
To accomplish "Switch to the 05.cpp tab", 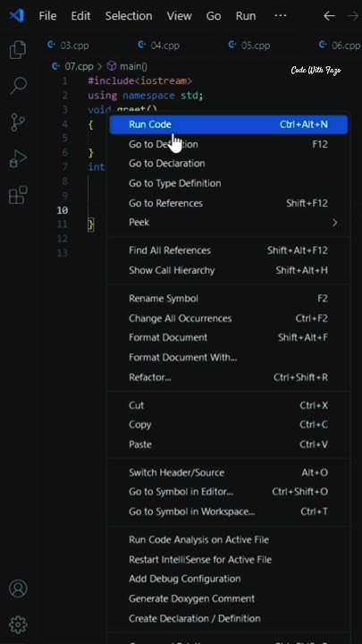I will coord(249,46).
